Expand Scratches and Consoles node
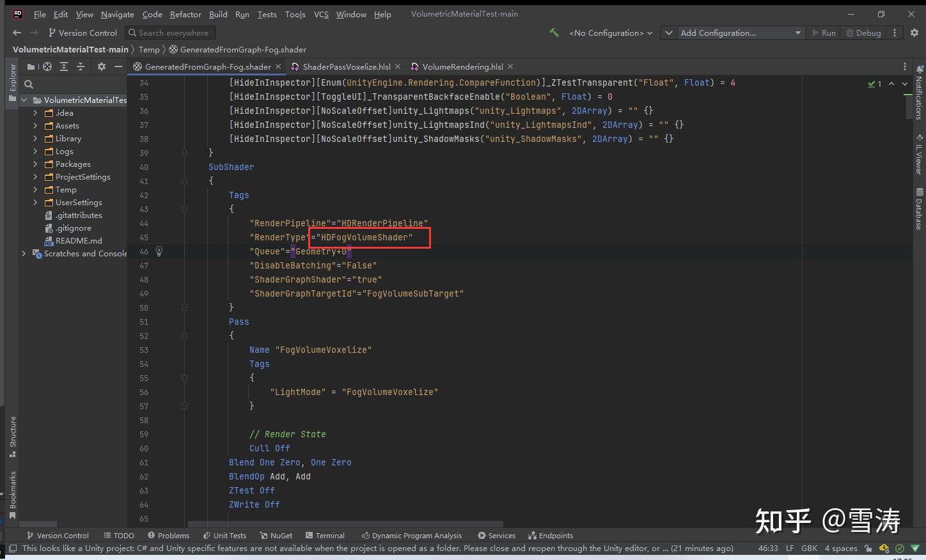Image resolution: width=926 pixels, height=560 pixels. coord(24,254)
